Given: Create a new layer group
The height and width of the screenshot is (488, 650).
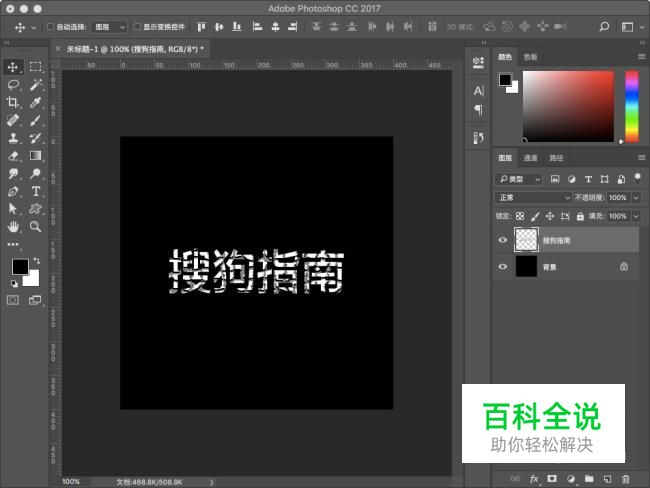Looking at the screenshot, I should coord(589,479).
